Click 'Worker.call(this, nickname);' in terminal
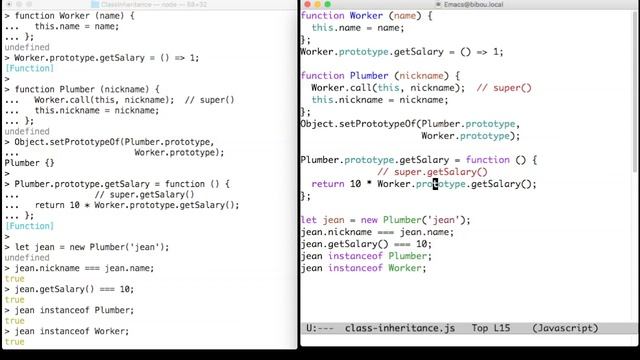Image resolution: width=640 pixels, height=360 pixels. pos(104,100)
